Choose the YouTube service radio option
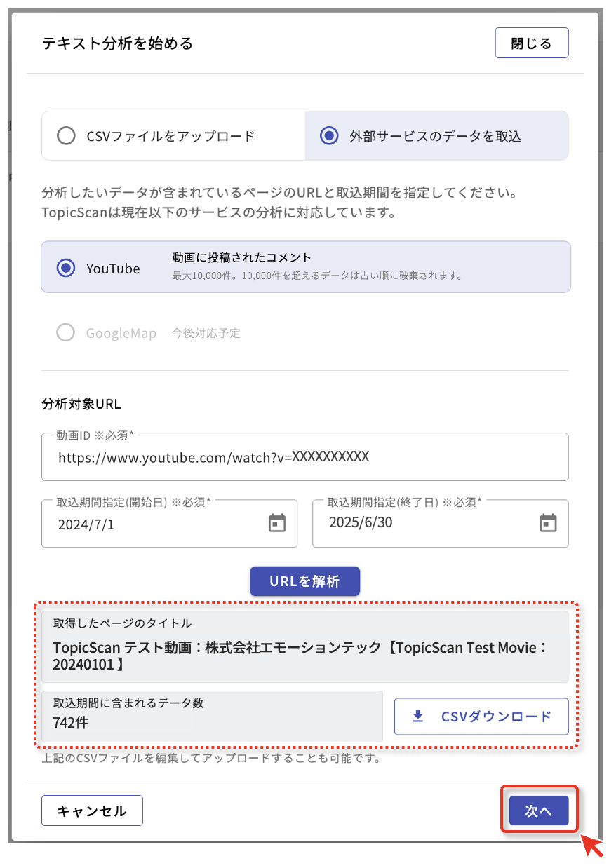This screenshot has height=868, width=616. click(66, 268)
